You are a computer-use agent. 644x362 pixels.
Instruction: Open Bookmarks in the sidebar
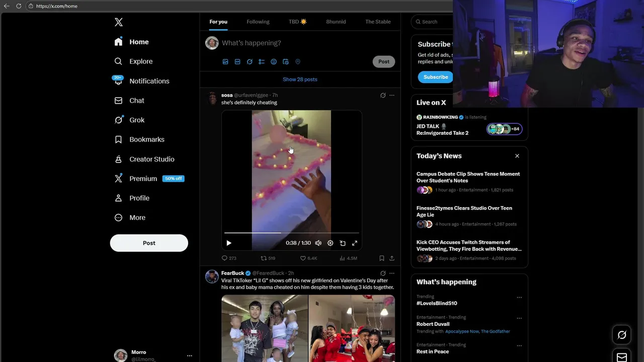coord(139,139)
